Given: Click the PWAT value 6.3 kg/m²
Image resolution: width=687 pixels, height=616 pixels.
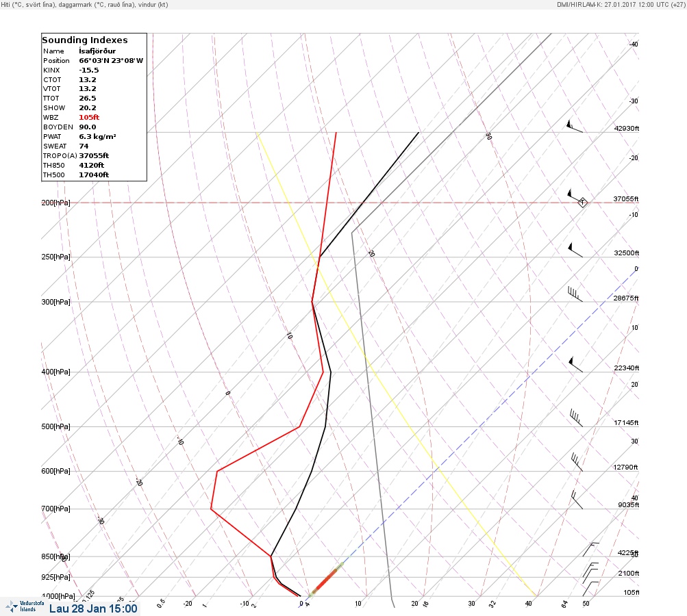Looking at the screenshot, I should pyautogui.click(x=98, y=137).
